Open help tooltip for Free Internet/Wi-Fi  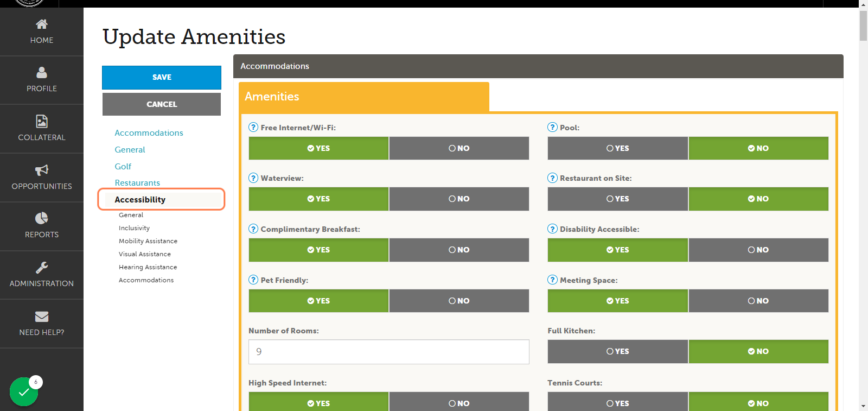pos(253,127)
